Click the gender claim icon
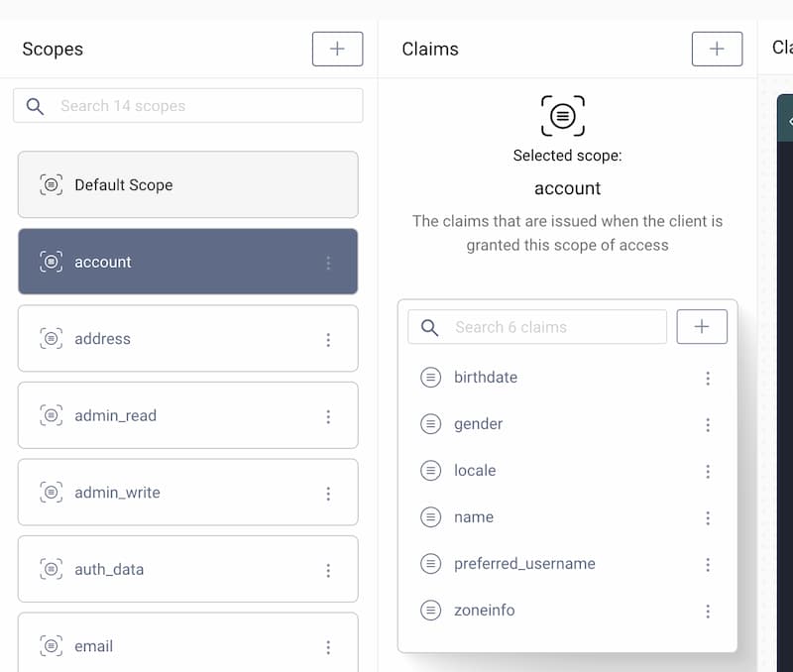This screenshot has height=672, width=793. click(430, 424)
